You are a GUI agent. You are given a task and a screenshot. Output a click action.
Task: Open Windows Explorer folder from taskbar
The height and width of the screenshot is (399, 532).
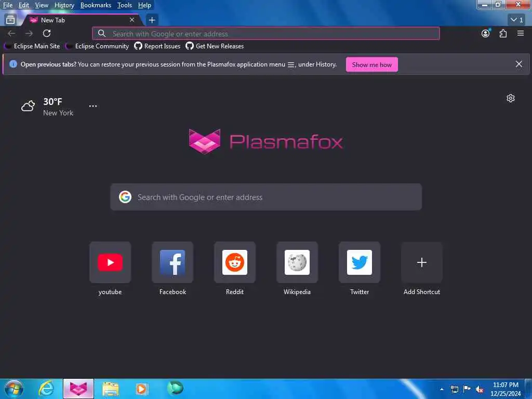(111, 389)
